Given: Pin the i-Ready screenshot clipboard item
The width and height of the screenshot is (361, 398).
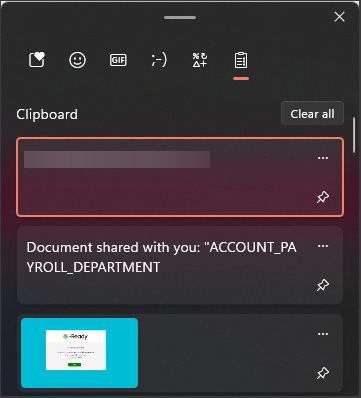Looking at the screenshot, I should click(323, 373).
